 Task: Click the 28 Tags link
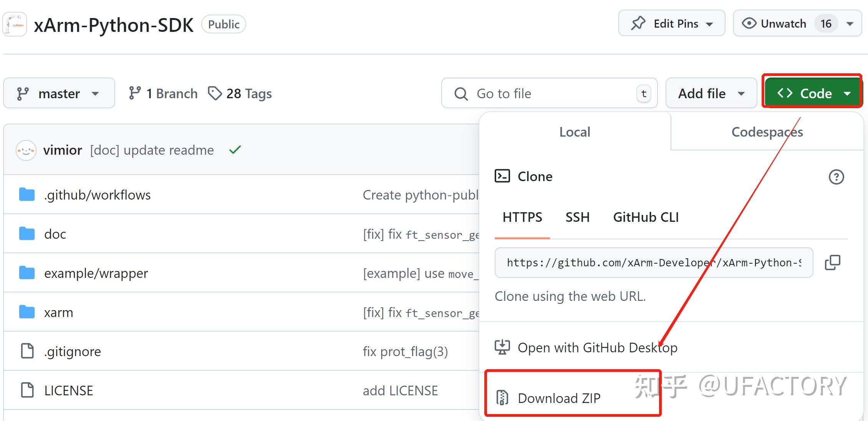pos(240,94)
